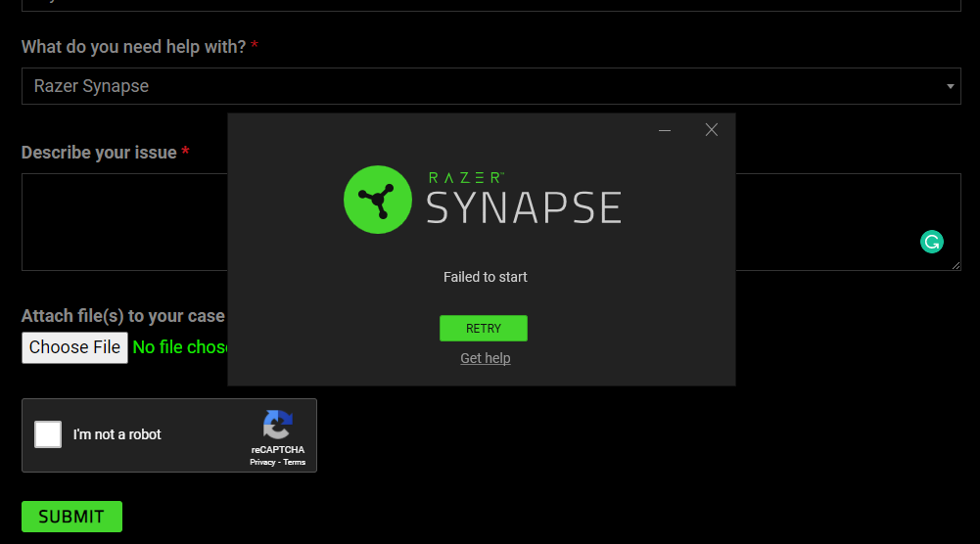980x544 pixels.
Task: Click the 'Describe your issue' label
Action: (99, 153)
